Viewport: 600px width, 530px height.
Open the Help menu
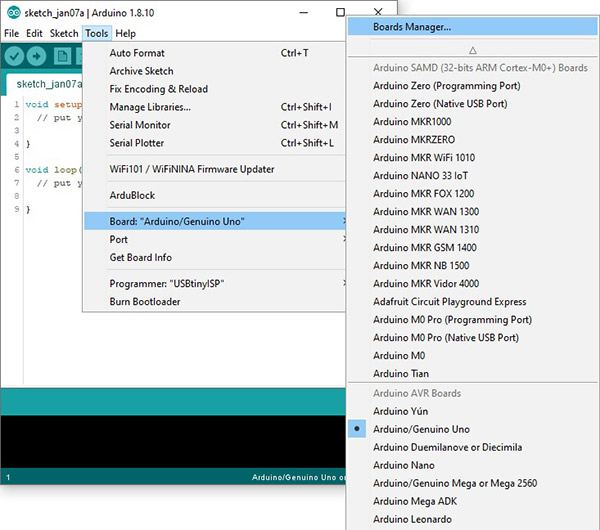pyautogui.click(x=125, y=33)
